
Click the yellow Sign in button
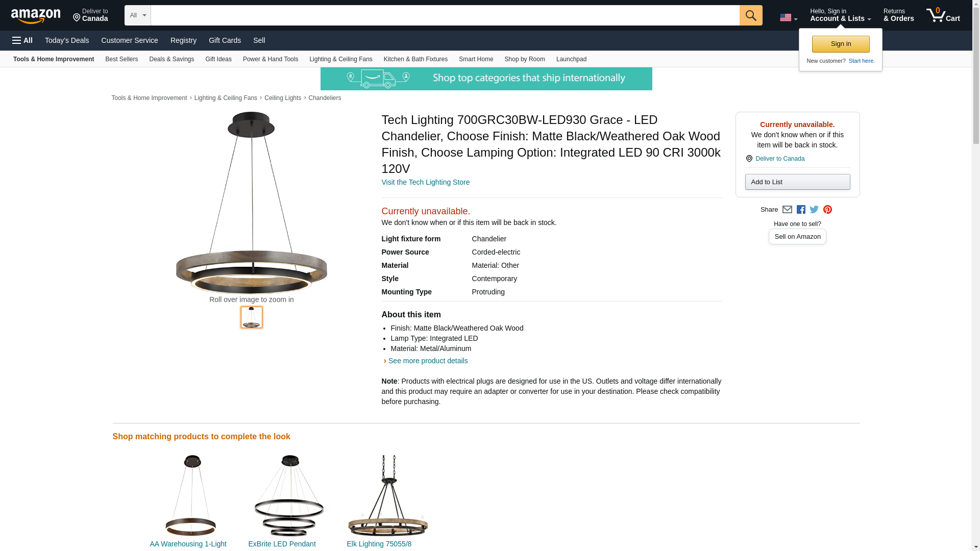[x=841, y=44]
